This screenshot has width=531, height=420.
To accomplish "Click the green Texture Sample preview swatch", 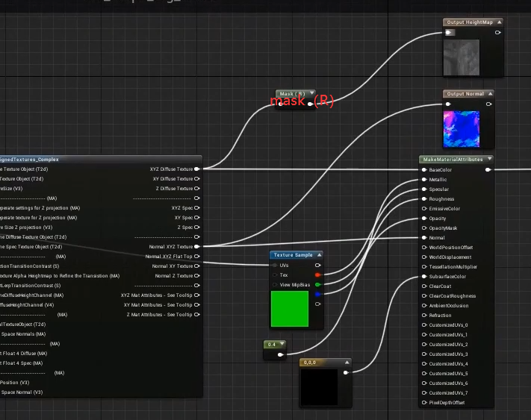I will click(x=289, y=309).
